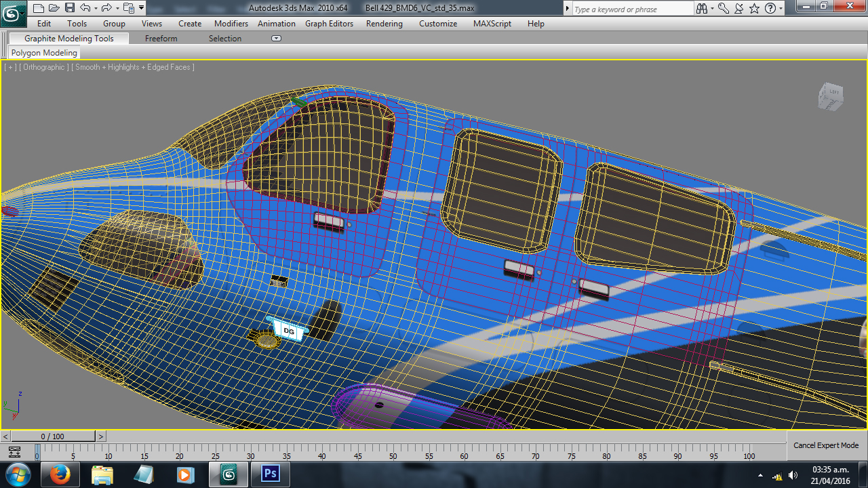Select the Graphite Modeling Tools tab
The image size is (868, 488).
click(69, 39)
